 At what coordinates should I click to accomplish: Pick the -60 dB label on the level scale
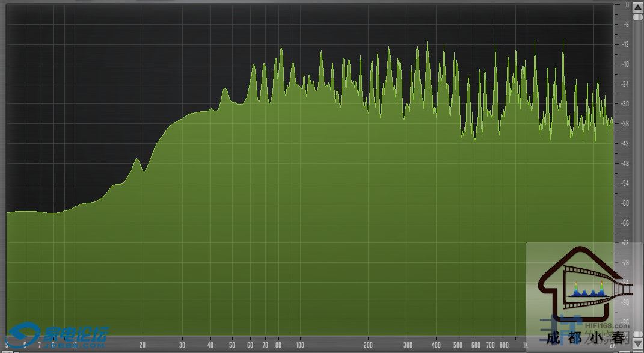625,203
